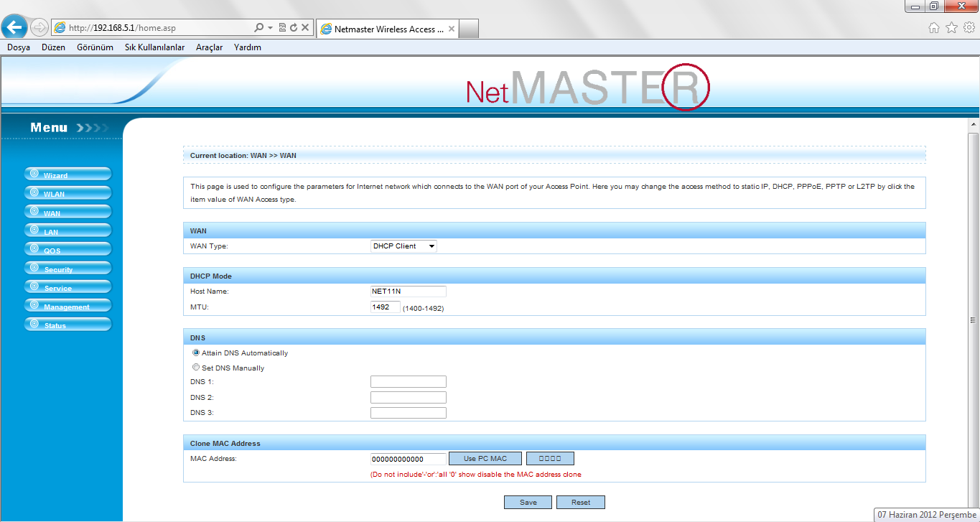The width and height of the screenshot is (980, 522).
Task: Click the Reset button
Action: (x=581, y=503)
